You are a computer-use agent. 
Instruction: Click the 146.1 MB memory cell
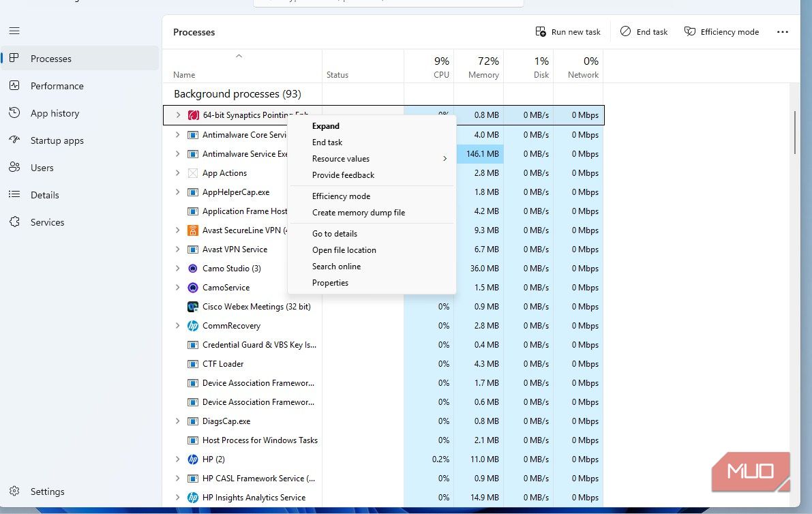click(x=479, y=154)
